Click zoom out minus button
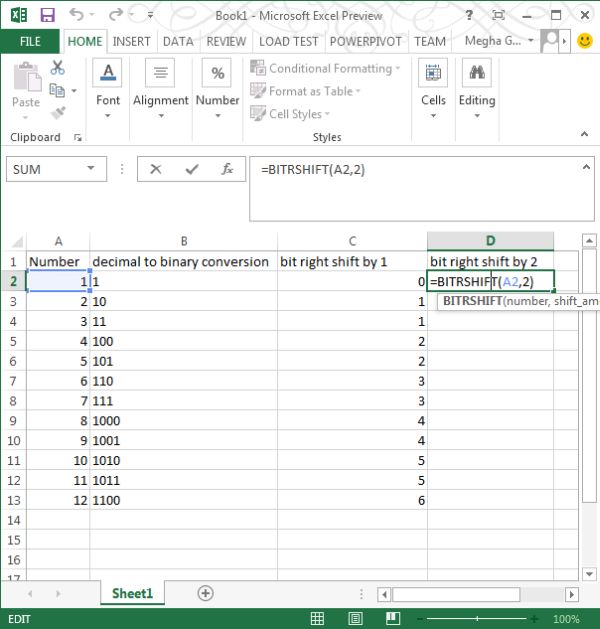 pos(420,619)
